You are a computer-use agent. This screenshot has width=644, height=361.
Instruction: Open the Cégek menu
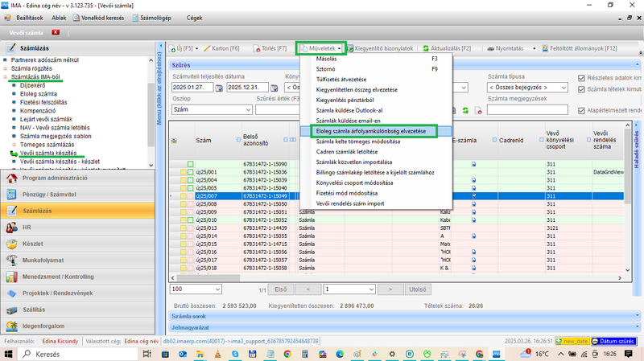click(194, 18)
